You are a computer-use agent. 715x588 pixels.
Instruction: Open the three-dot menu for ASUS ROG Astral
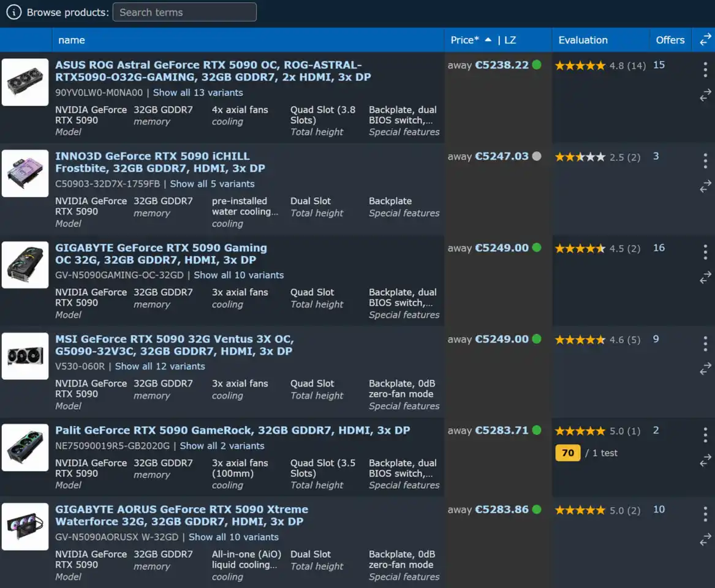pyautogui.click(x=705, y=69)
